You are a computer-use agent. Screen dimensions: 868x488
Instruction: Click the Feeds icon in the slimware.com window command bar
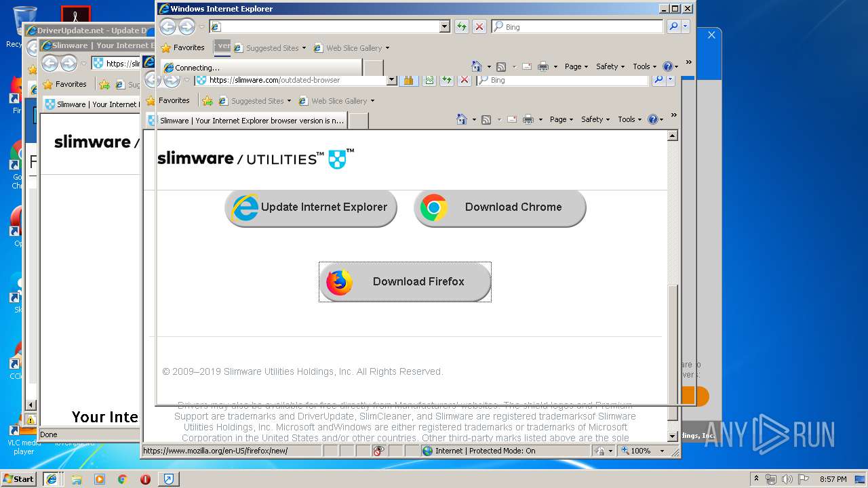point(486,119)
